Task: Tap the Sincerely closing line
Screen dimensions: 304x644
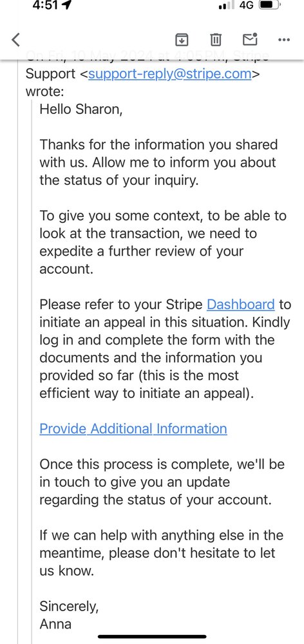Action: tap(69, 607)
